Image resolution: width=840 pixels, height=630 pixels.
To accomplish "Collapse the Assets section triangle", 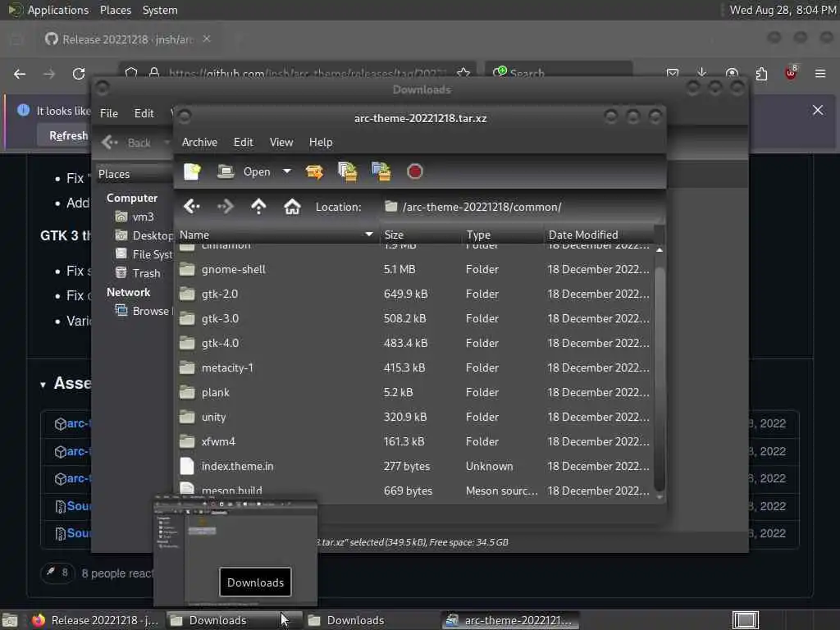I will pyautogui.click(x=43, y=385).
